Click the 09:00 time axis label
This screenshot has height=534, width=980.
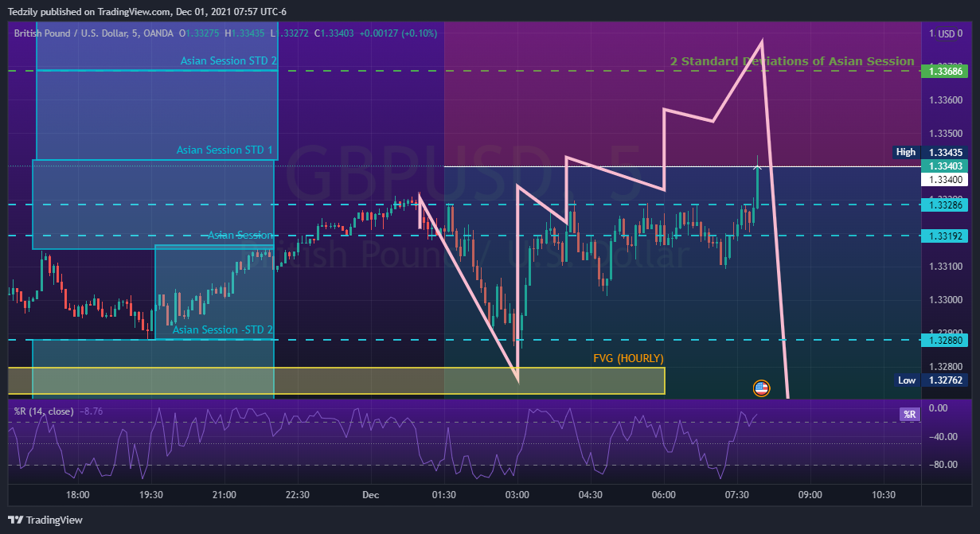click(x=810, y=495)
